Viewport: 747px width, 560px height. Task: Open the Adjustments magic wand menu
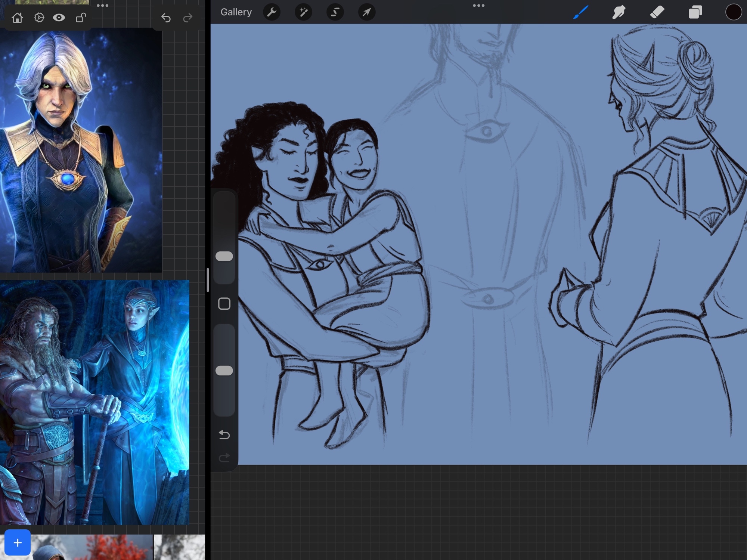[x=303, y=12]
